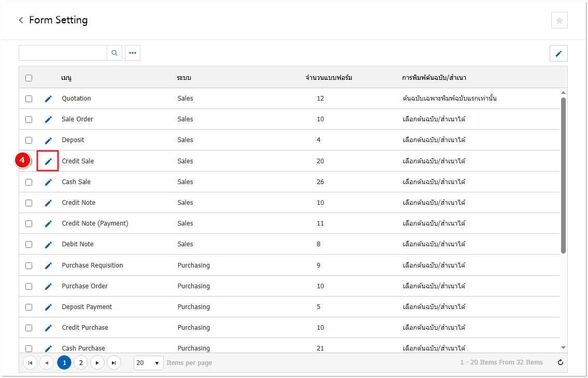
Task: Refresh the table list
Action: (x=560, y=362)
